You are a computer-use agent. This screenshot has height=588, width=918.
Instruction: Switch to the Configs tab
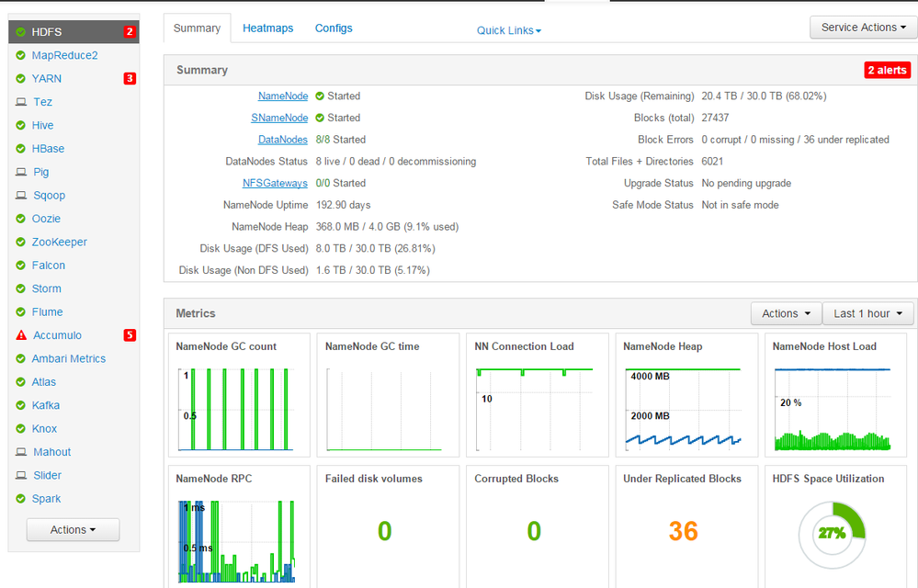click(x=333, y=28)
